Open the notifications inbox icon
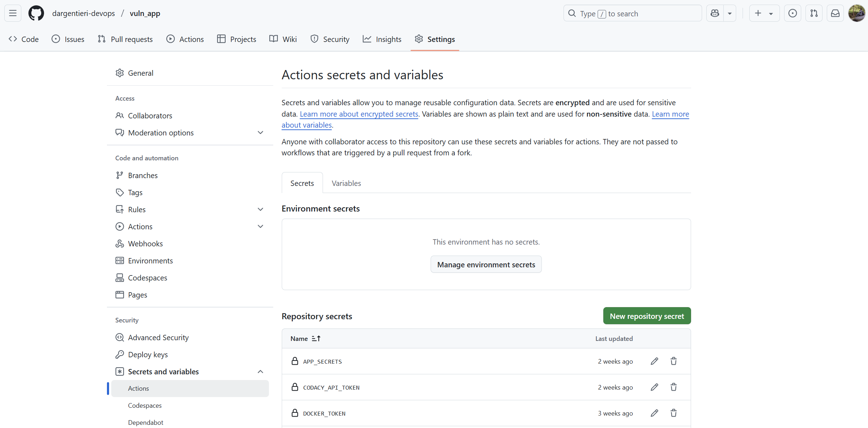This screenshot has height=428, width=868. tap(835, 13)
